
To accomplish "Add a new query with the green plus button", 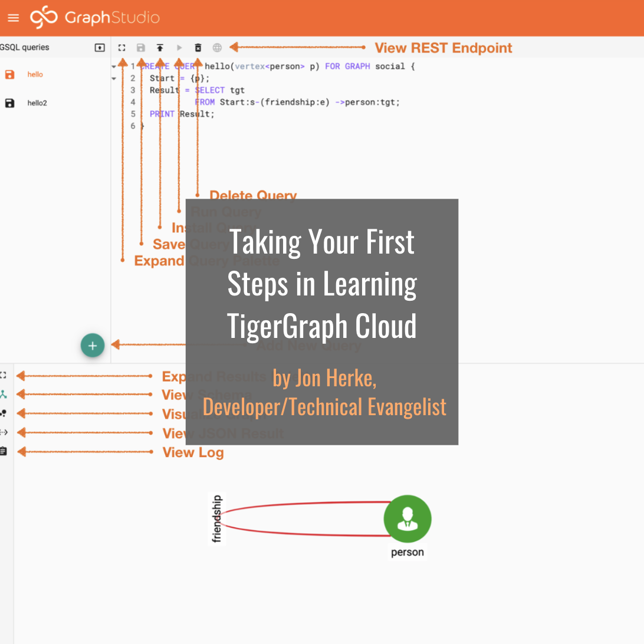I will point(93,346).
